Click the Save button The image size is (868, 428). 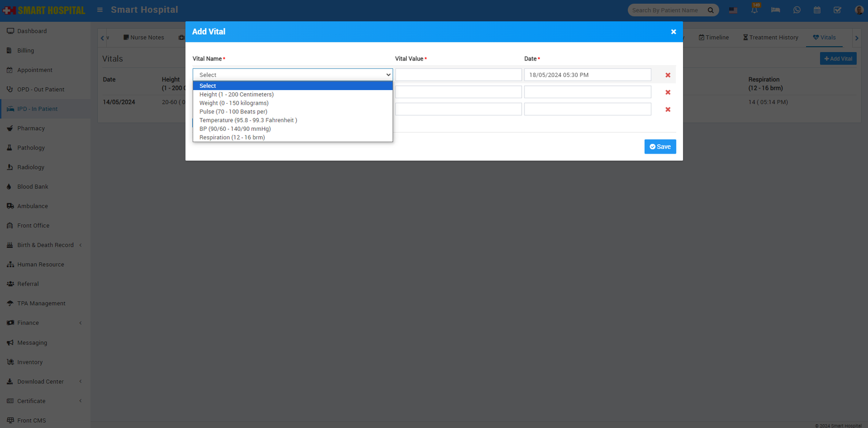(x=660, y=147)
